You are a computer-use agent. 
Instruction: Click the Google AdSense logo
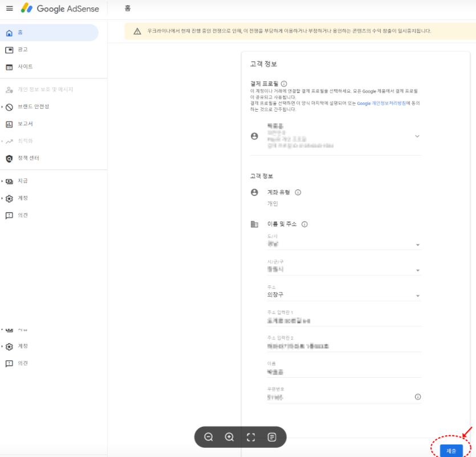click(x=60, y=9)
